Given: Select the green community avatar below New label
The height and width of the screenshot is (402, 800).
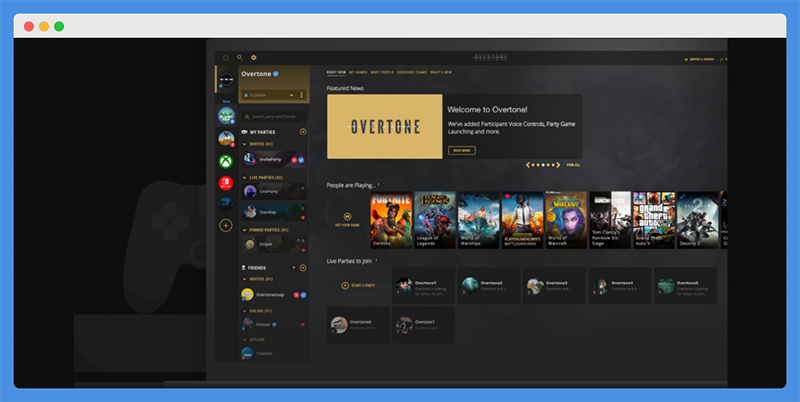Looking at the screenshot, I should (226, 115).
